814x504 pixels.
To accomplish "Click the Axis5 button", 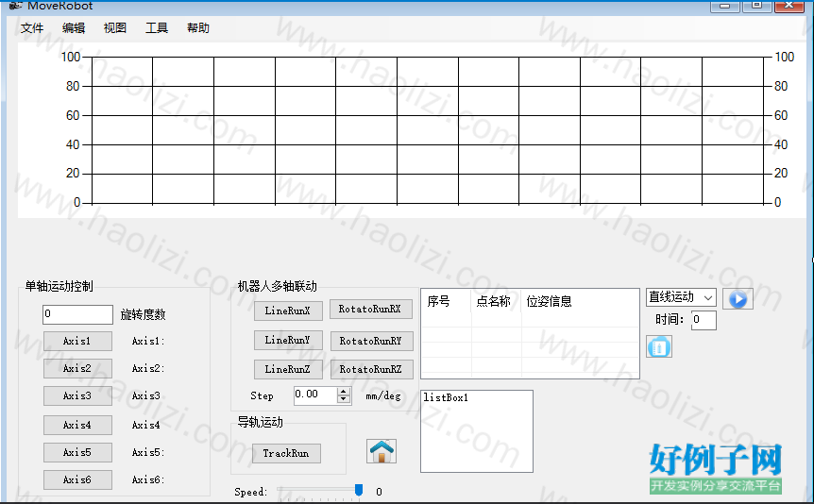I will point(77,453).
